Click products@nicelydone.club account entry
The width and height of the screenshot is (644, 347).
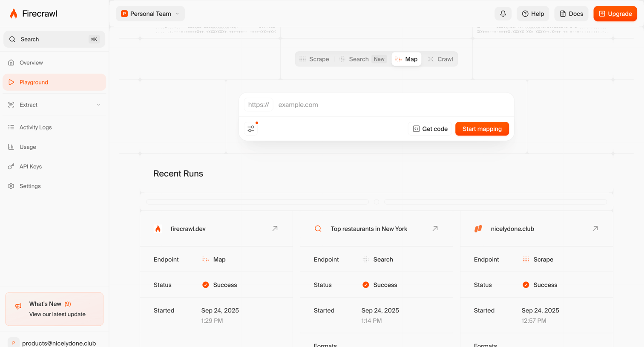(55, 343)
